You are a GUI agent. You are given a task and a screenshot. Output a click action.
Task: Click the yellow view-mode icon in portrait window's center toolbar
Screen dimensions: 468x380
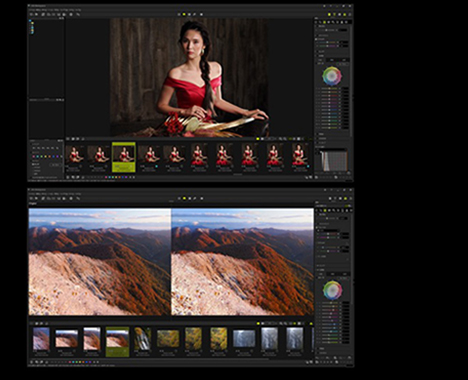184,14
